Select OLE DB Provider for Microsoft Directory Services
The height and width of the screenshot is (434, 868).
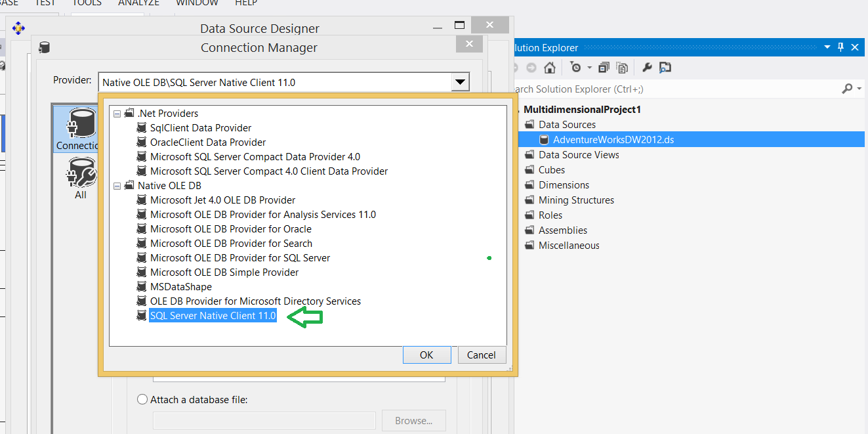[x=256, y=301]
